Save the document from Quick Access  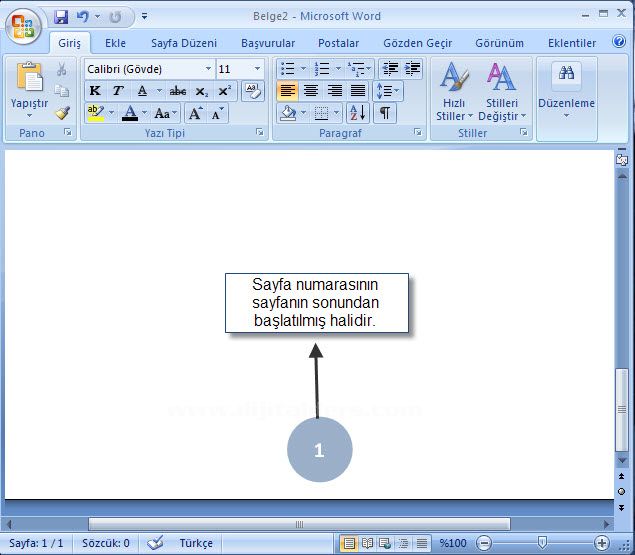[x=61, y=17]
